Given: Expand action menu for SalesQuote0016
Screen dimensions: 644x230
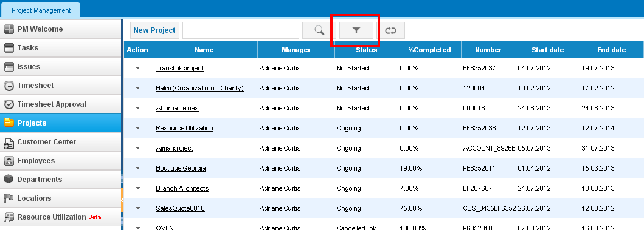Looking at the screenshot, I should 137,209.
